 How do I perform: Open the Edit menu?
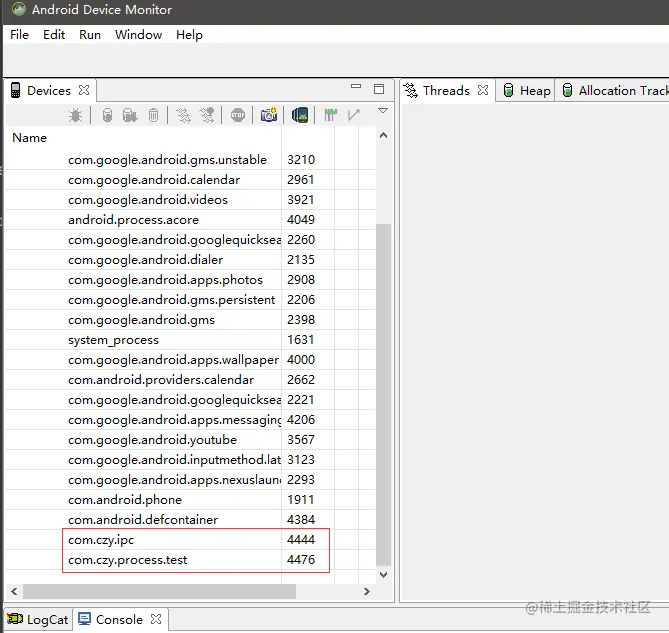tap(54, 35)
